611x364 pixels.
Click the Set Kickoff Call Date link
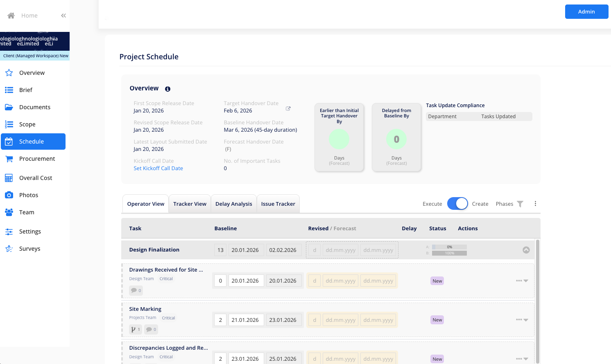[x=158, y=168]
